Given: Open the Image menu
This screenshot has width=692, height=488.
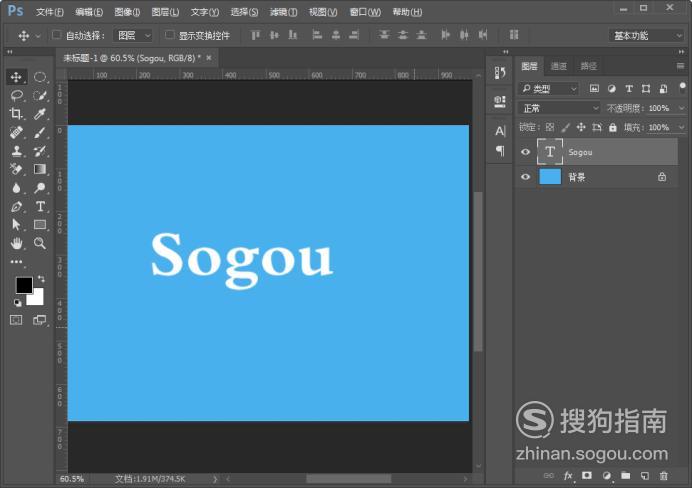Looking at the screenshot, I should (127, 12).
